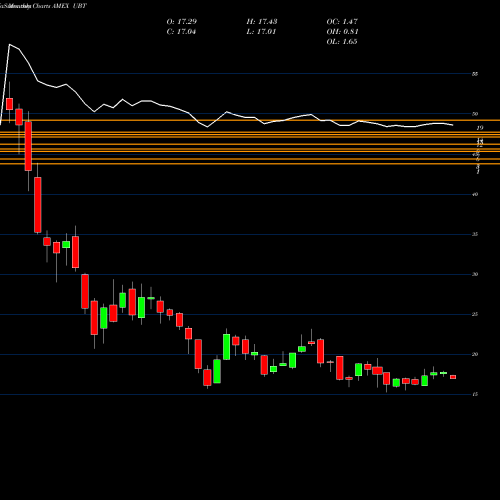The width and height of the screenshot is (500, 500).
Task: Click the '30' price axis label
Action: (x=475, y=274)
